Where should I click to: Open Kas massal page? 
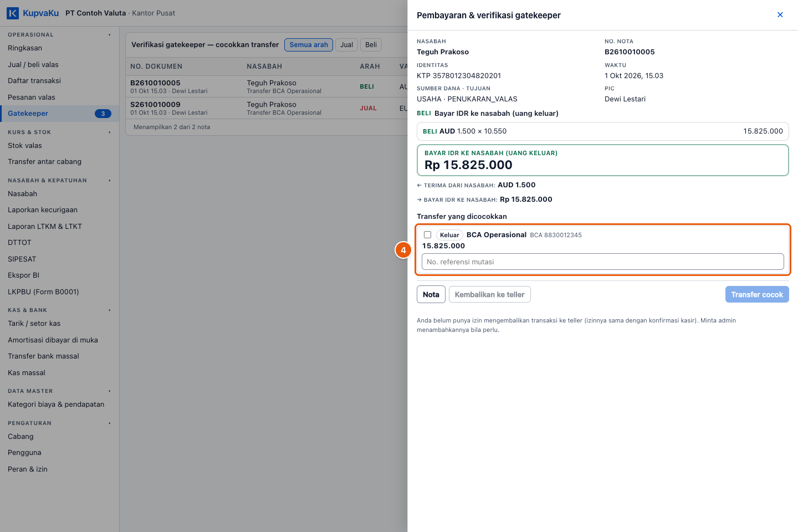pyautogui.click(x=59, y=373)
